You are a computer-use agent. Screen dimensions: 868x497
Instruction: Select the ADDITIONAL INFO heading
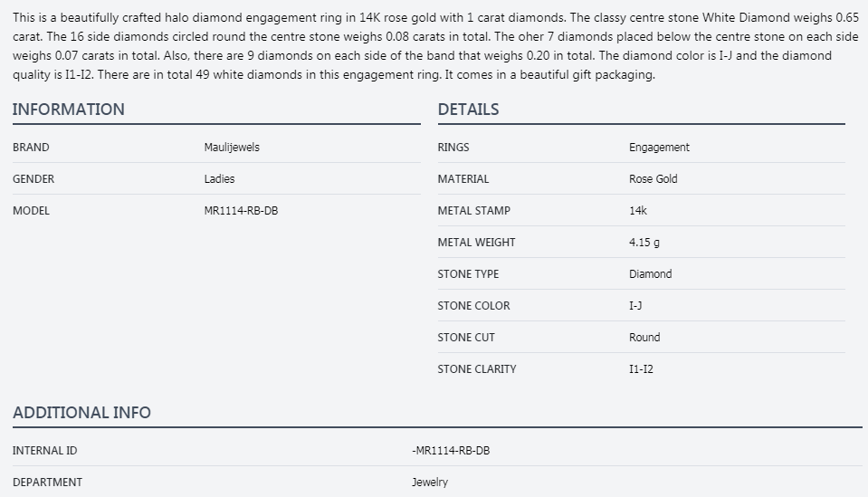coord(81,413)
